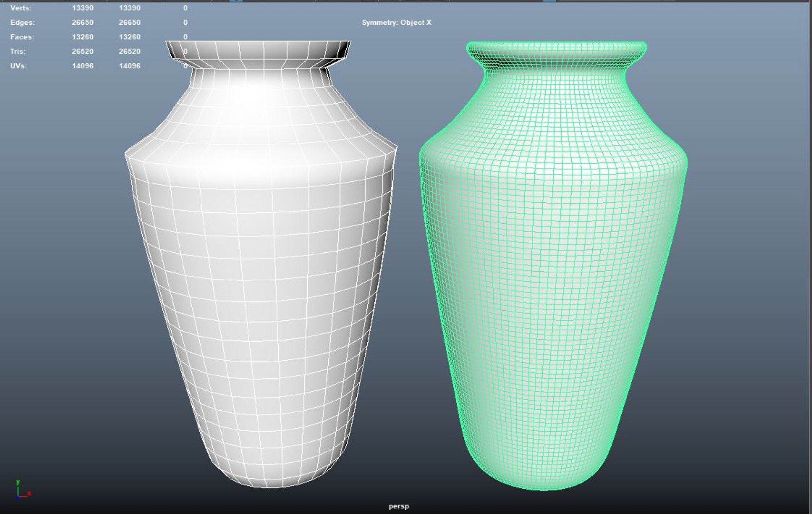The image size is (812, 514).
Task: Click the "Faces:" HUD label
Action: (x=22, y=37)
